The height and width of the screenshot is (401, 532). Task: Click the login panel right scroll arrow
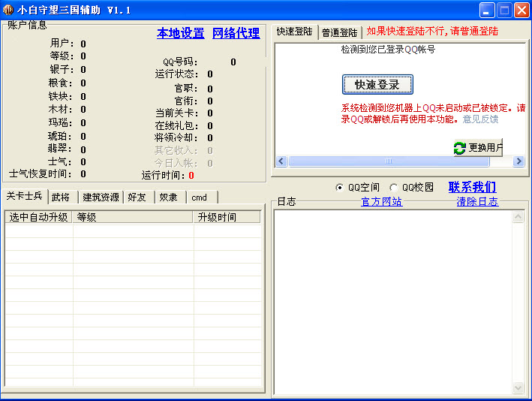pyautogui.click(x=518, y=161)
